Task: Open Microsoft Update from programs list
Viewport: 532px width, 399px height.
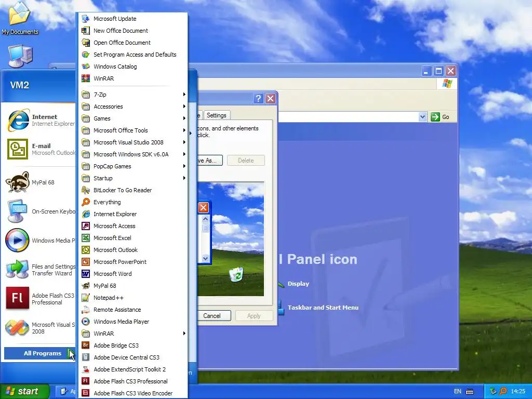Action: [133, 19]
